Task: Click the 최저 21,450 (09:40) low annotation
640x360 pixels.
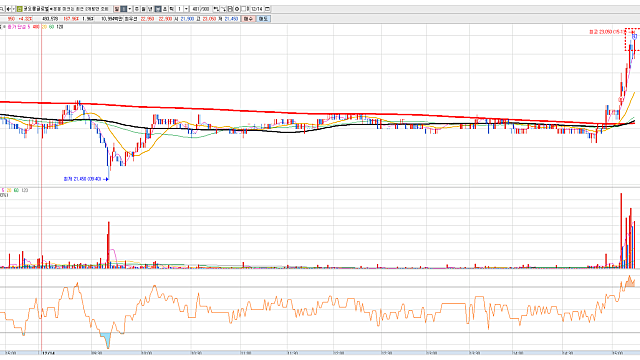Action: pos(82,179)
